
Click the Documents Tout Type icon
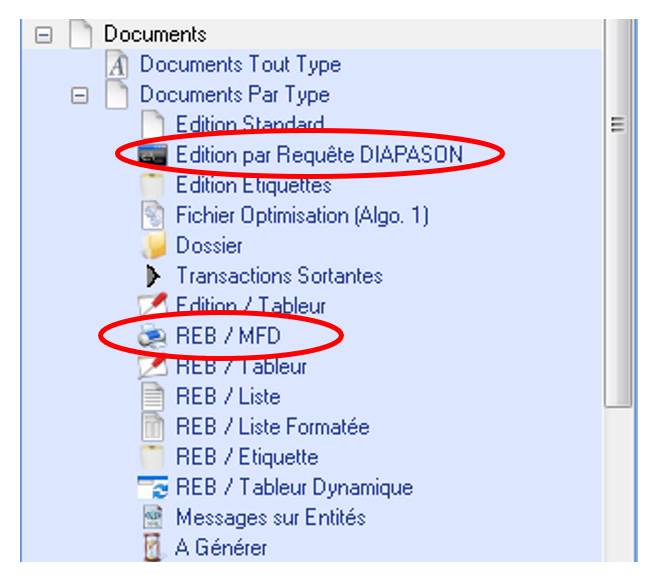point(118,66)
